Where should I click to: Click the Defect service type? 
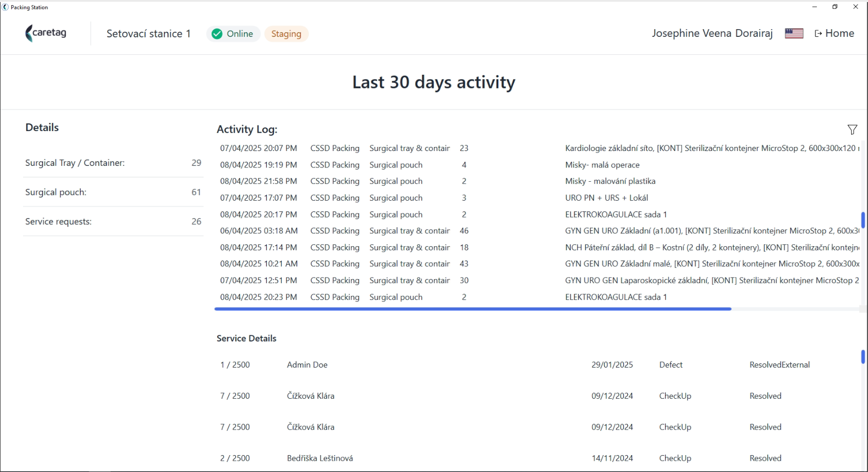click(671, 365)
